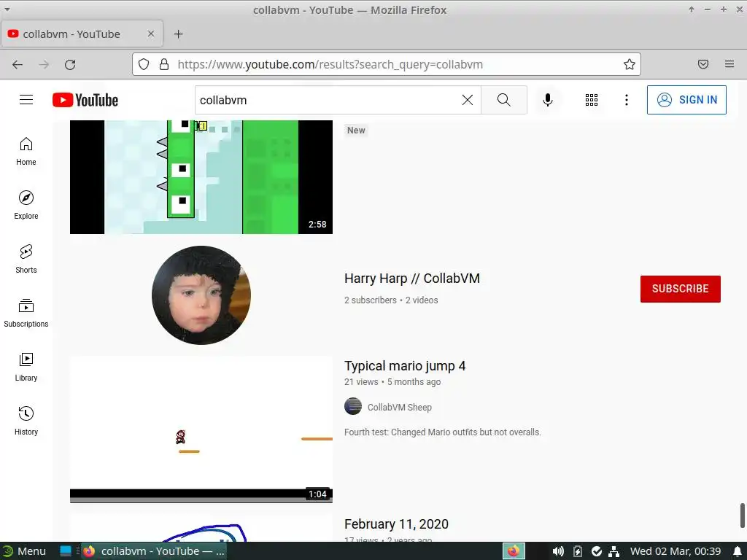Open Library in YouTube sidebar
Image resolution: width=747 pixels, height=560 pixels.
click(x=26, y=367)
